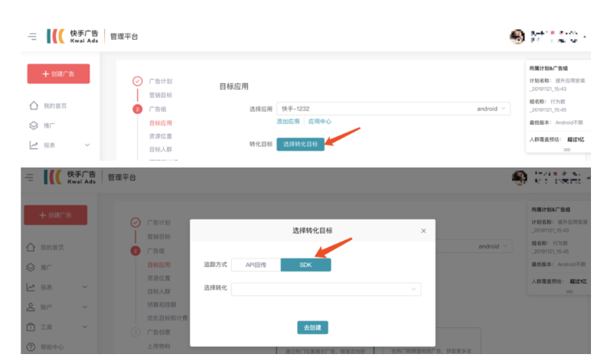Open the 选择转化 dropdown in the dialog
Image resolution: width=604 pixels, height=364 pixels.
click(326, 289)
